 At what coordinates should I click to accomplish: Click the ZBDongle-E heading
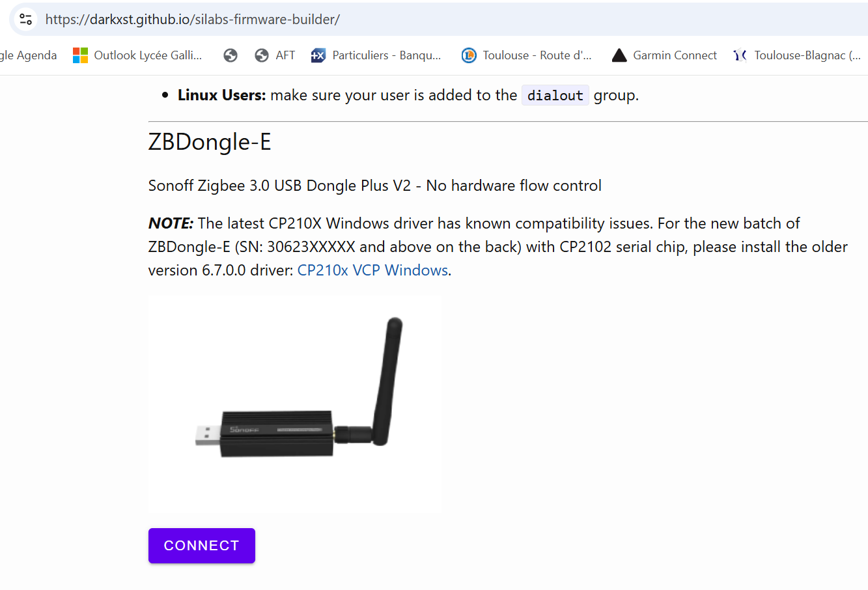pos(210,141)
